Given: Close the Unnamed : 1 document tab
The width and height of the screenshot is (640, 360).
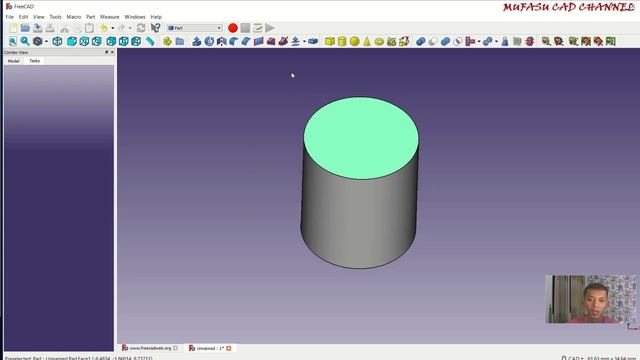Looking at the screenshot, I should (229, 348).
